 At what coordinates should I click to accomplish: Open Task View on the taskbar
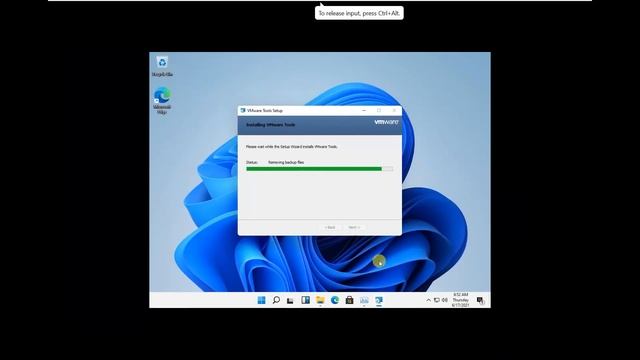coord(290,301)
